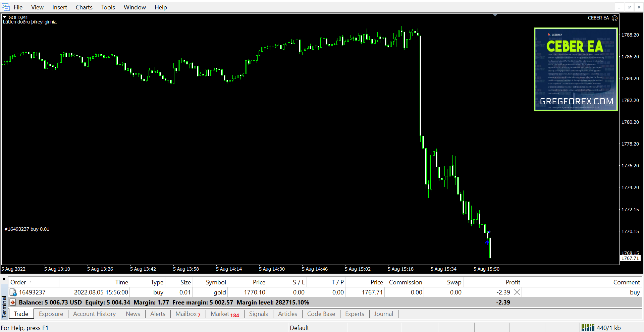Click the CEBER EA GREGFOREX.COM banner image
Image resolution: width=644 pixels, height=332 pixels.
tap(576, 69)
